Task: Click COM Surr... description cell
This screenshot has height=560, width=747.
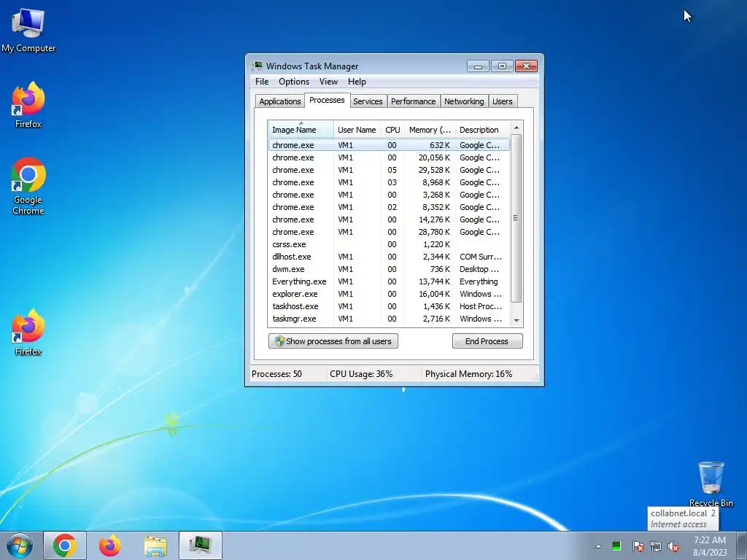Action: point(481,256)
